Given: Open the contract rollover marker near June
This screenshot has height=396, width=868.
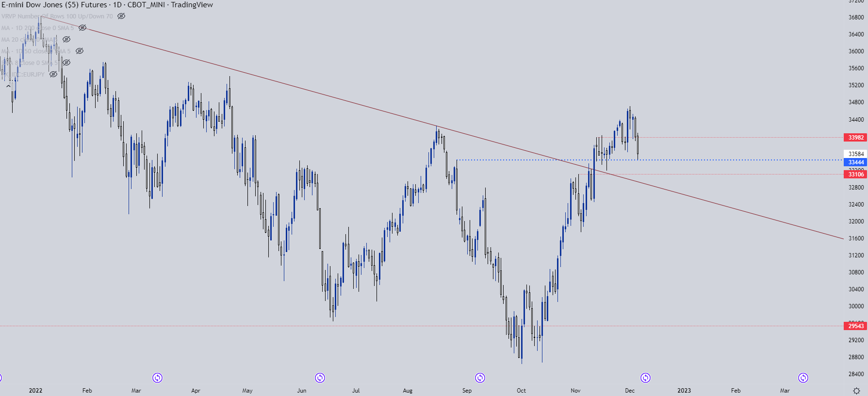Looking at the screenshot, I should [320, 378].
